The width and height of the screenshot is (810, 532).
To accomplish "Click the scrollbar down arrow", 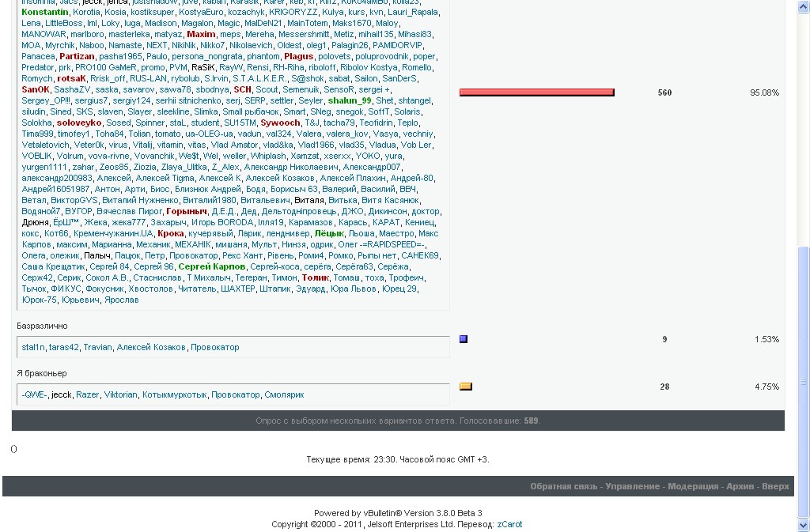I will coord(804,526).
